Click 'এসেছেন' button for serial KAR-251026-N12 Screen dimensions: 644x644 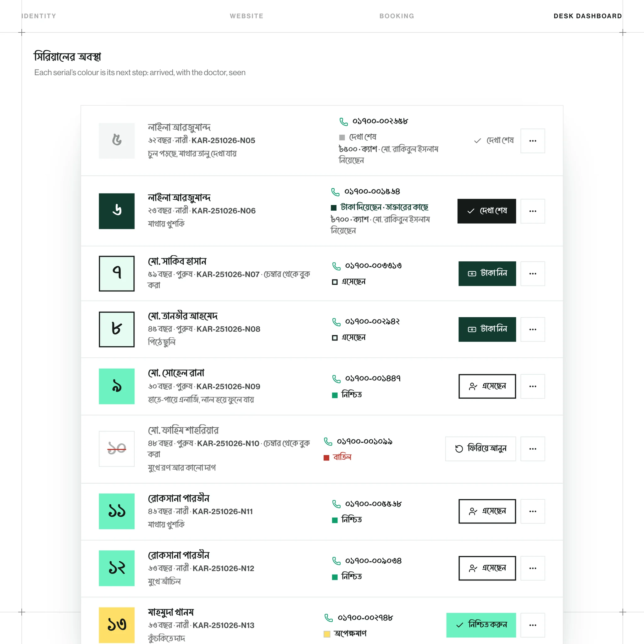point(487,568)
